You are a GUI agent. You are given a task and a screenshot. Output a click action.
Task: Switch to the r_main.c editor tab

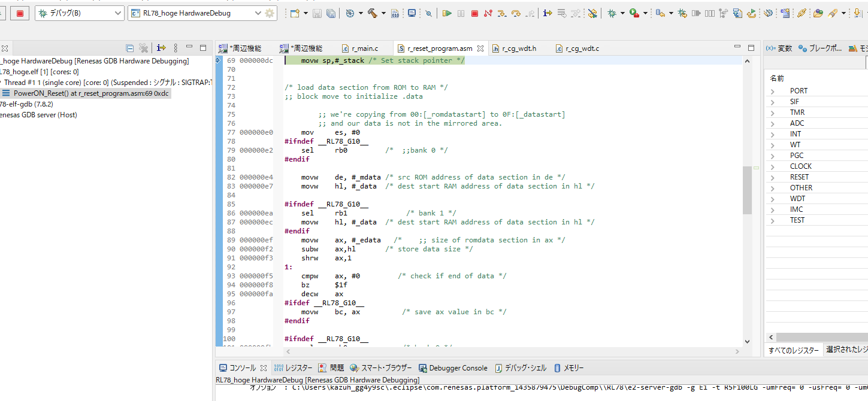pos(364,48)
